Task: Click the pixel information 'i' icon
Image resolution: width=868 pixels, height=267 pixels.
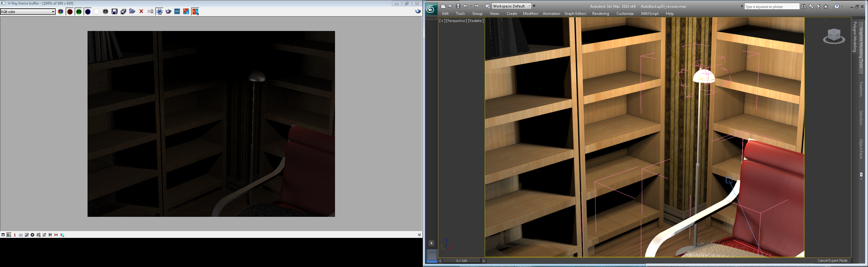Action: tap(15, 235)
